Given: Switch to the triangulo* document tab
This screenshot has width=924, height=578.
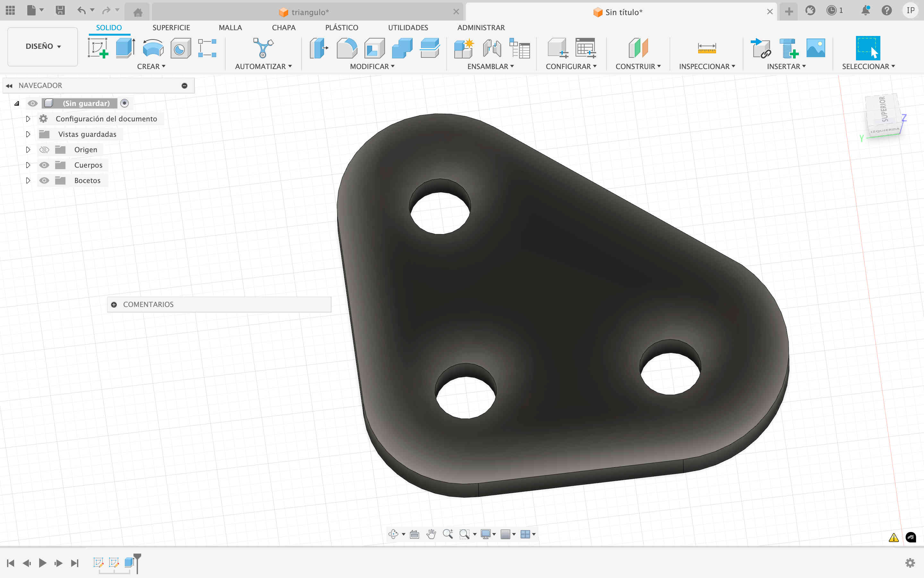Looking at the screenshot, I should point(308,12).
